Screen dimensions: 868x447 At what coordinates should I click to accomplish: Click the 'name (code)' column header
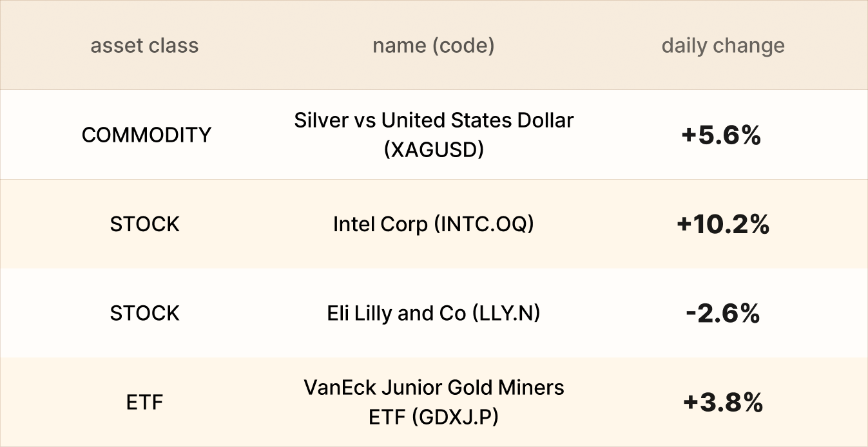click(x=433, y=46)
